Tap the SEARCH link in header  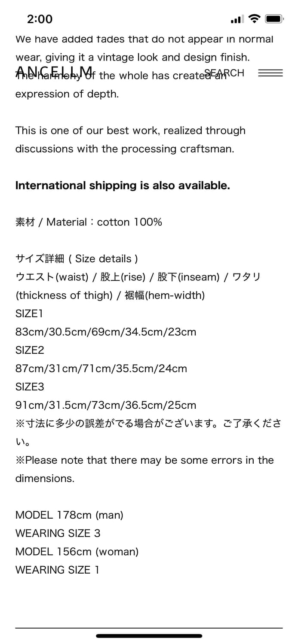pyautogui.click(x=224, y=73)
